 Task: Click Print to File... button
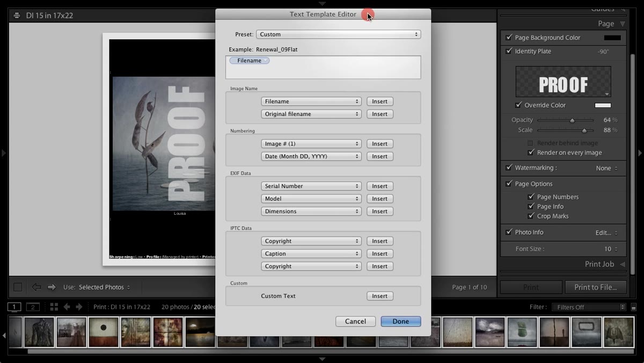(596, 287)
